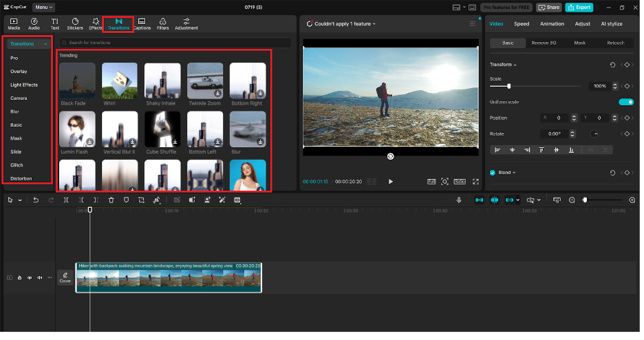Click the Search for transitions field
The width and height of the screenshot is (644, 340).
click(x=175, y=43)
